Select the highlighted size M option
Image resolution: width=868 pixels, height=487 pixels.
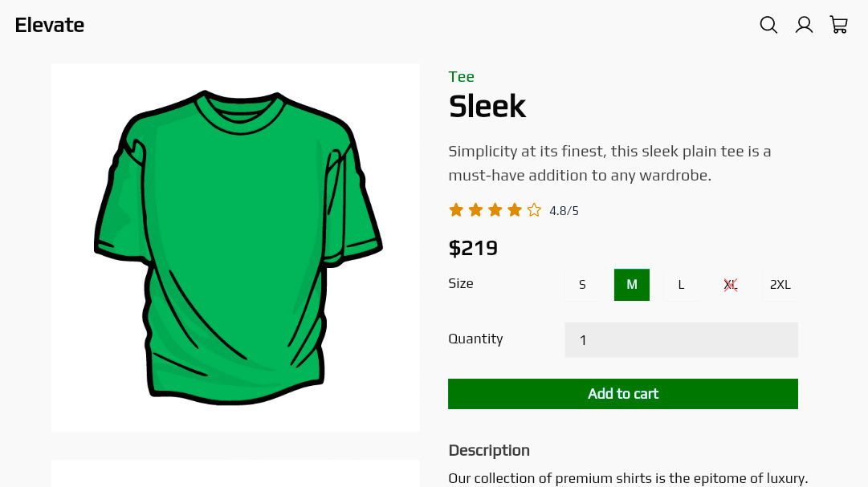(x=632, y=285)
